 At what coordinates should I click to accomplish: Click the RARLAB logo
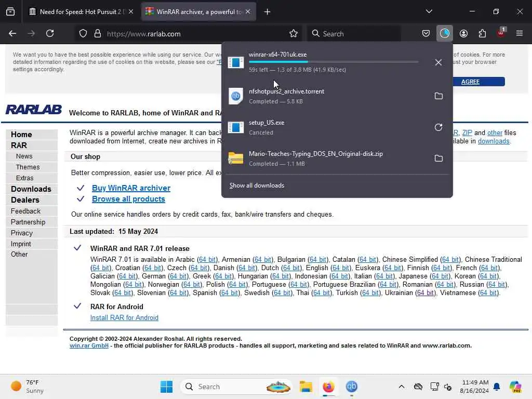[34, 110]
